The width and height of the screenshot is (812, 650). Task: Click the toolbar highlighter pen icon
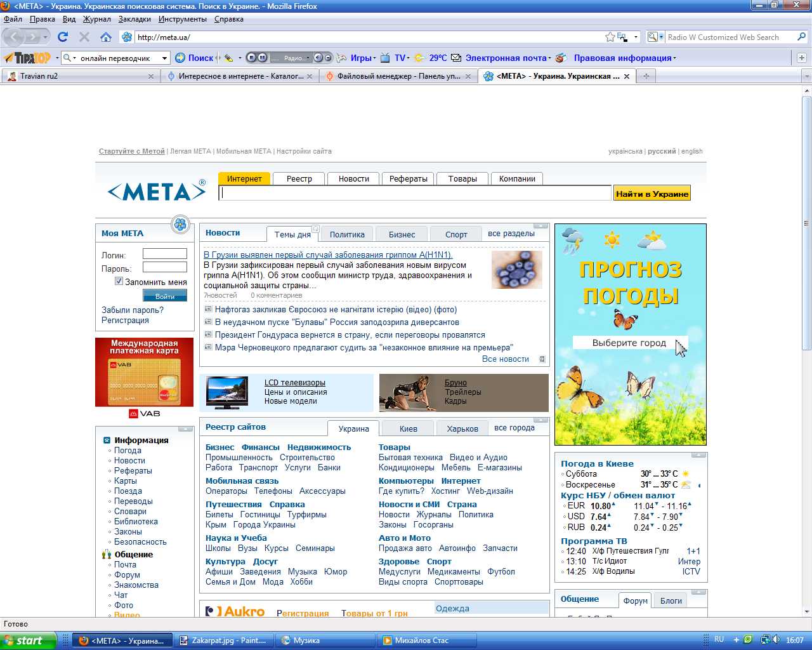click(228, 58)
